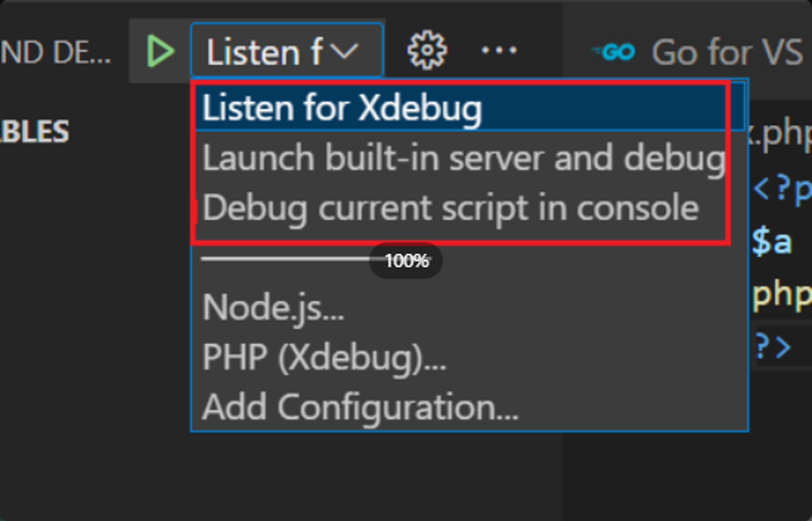
Task: Click the Go logo icon on the tab
Action: 613,52
